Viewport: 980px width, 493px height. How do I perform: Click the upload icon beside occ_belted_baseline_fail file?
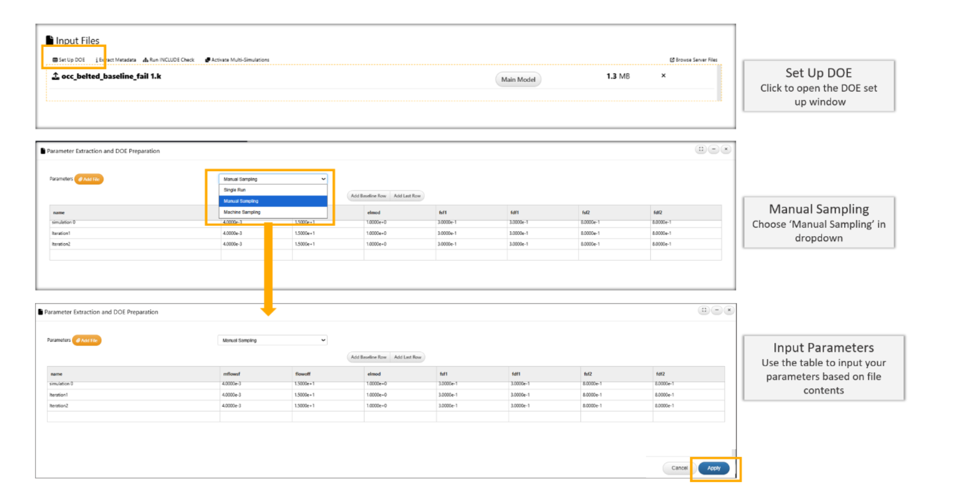click(x=55, y=77)
